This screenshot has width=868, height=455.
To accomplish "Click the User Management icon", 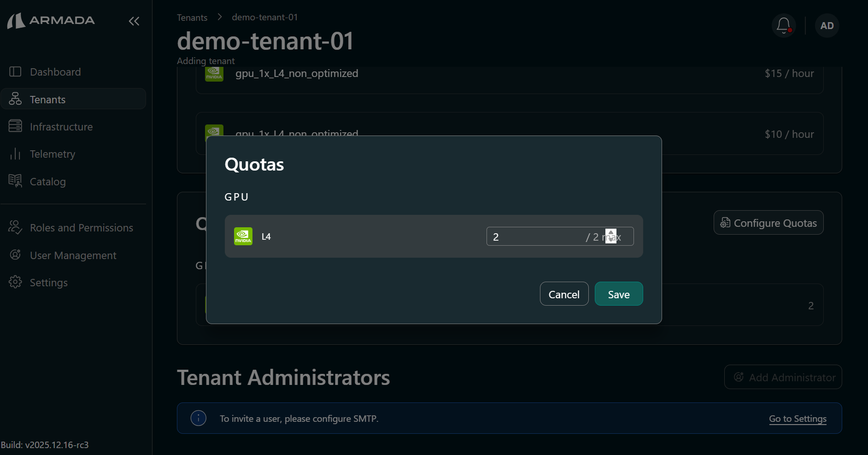I will click(15, 255).
